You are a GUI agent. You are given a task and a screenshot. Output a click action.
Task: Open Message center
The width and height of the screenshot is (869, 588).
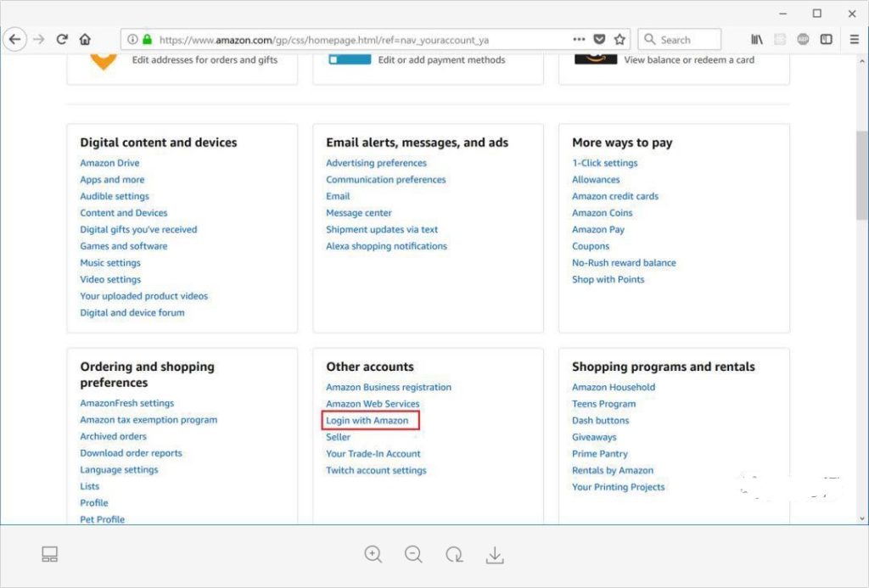point(359,213)
